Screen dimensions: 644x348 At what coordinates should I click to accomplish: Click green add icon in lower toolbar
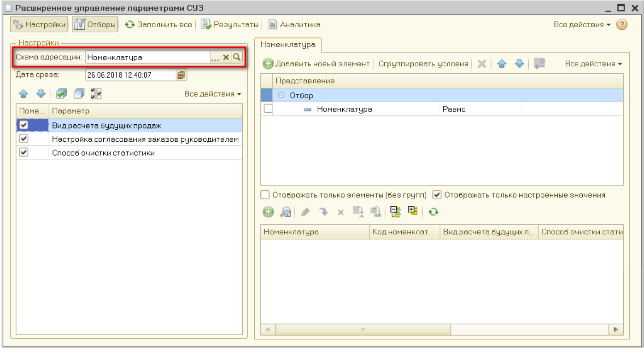click(x=268, y=212)
